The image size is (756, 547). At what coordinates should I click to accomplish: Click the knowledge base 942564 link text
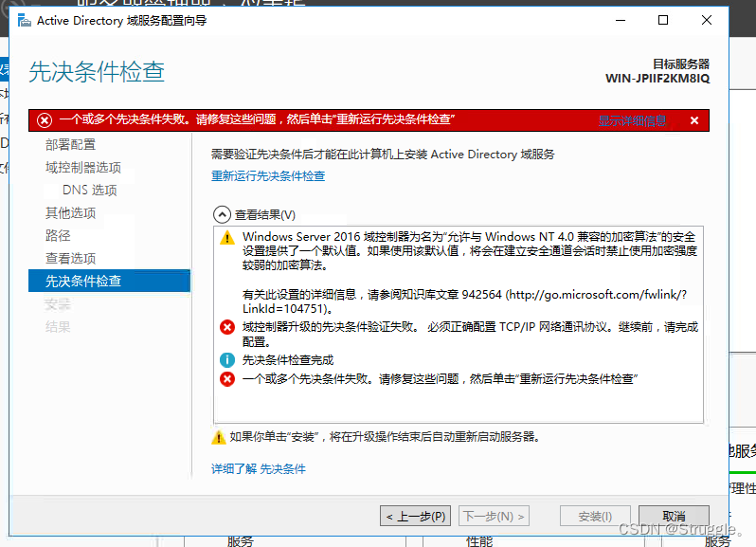(x=465, y=301)
